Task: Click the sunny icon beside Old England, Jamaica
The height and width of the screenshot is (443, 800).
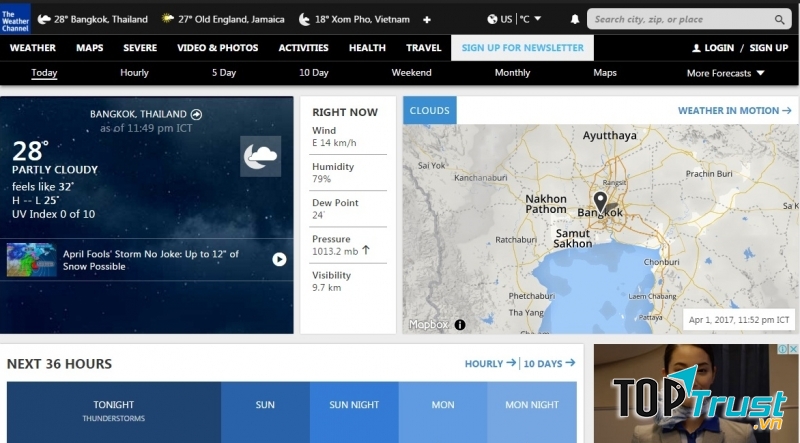Action: (x=167, y=19)
